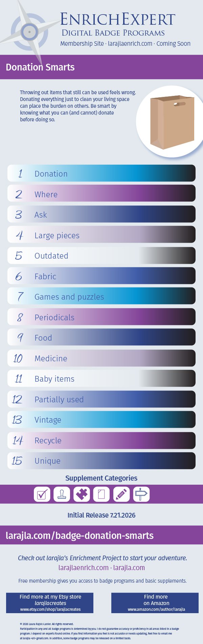Click item 5 Outdated bar
Viewport: 203px width, 644px height.
[x=101, y=255]
